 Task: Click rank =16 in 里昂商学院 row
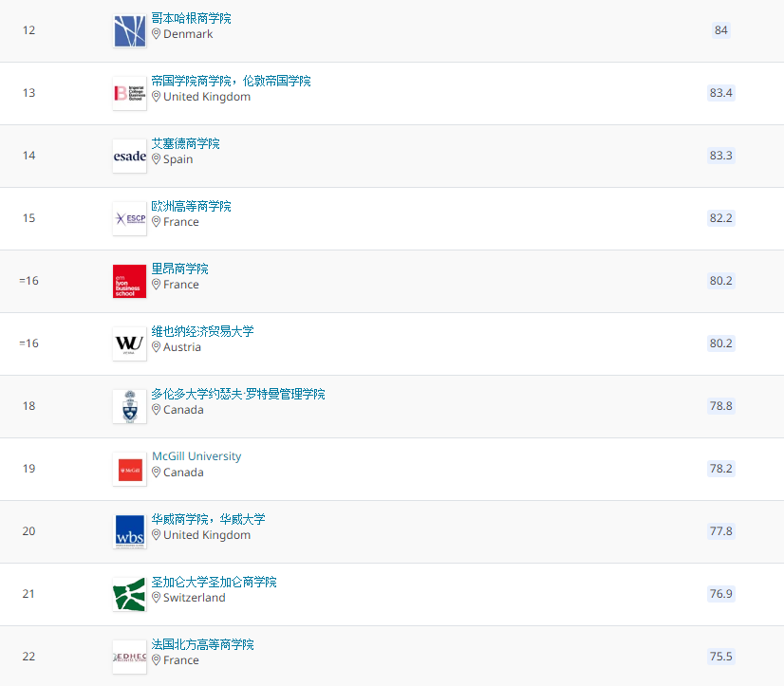(x=29, y=281)
